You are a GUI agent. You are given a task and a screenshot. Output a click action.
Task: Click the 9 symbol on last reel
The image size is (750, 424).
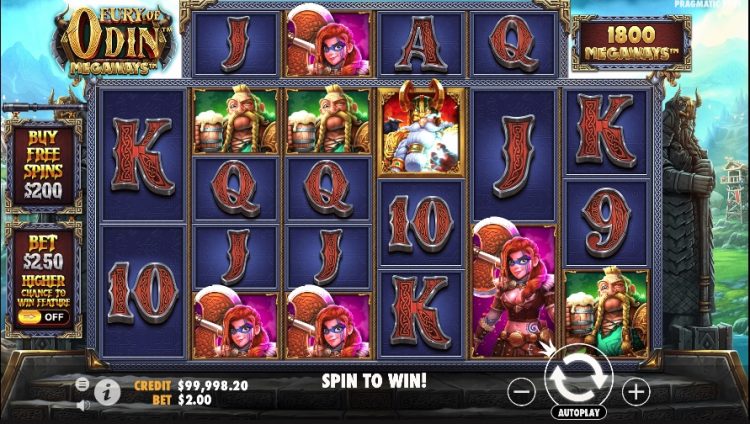click(x=607, y=223)
